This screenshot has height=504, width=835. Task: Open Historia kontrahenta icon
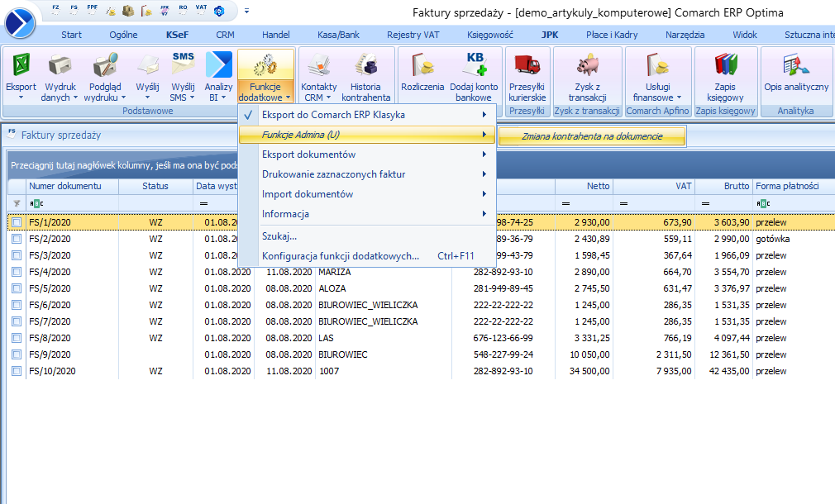pyautogui.click(x=366, y=65)
